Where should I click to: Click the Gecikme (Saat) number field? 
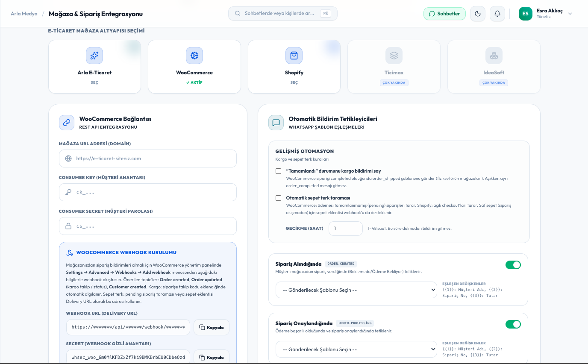pos(346,229)
